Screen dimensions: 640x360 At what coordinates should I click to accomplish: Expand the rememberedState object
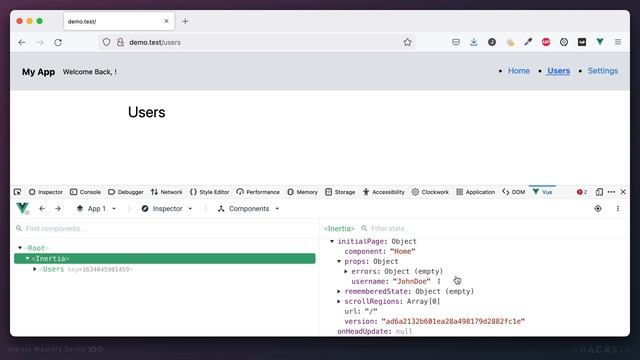[x=339, y=291]
